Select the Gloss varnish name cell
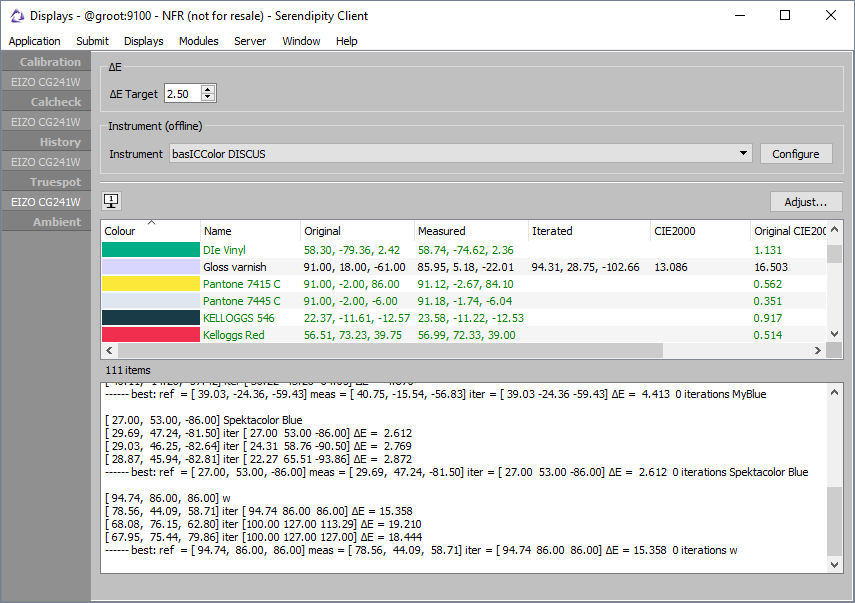This screenshot has height=603, width=855. 234,267
